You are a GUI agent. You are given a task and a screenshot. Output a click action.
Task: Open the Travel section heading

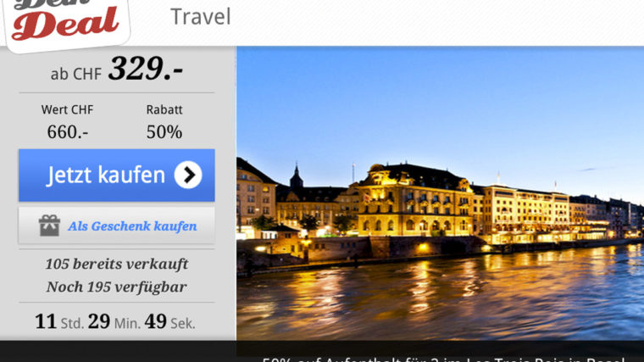click(201, 17)
